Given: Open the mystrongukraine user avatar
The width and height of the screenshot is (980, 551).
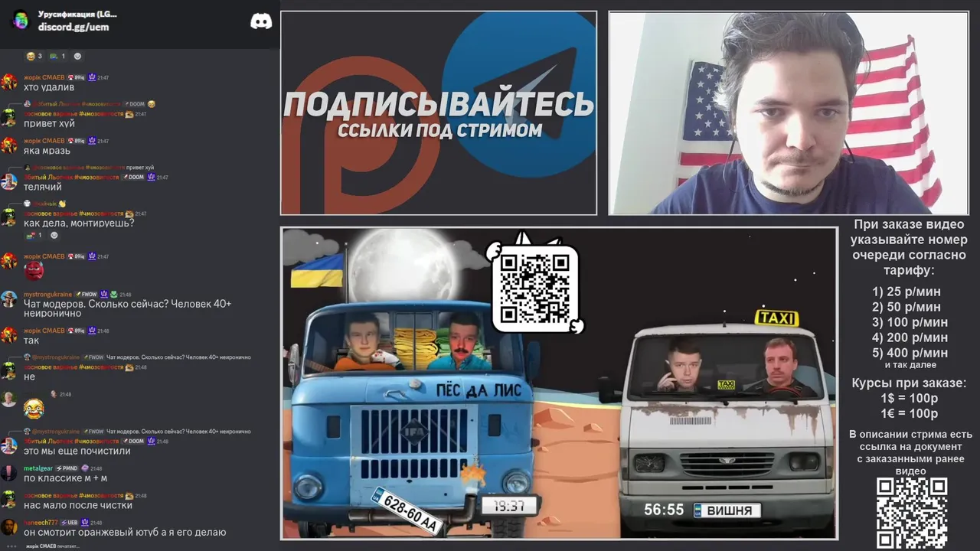Looking at the screenshot, I should (9, 298).
